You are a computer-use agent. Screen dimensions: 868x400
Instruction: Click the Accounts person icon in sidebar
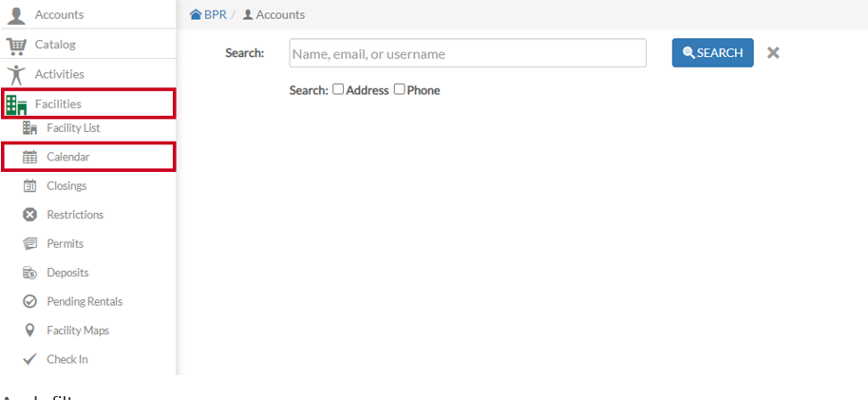coord(16,15)
